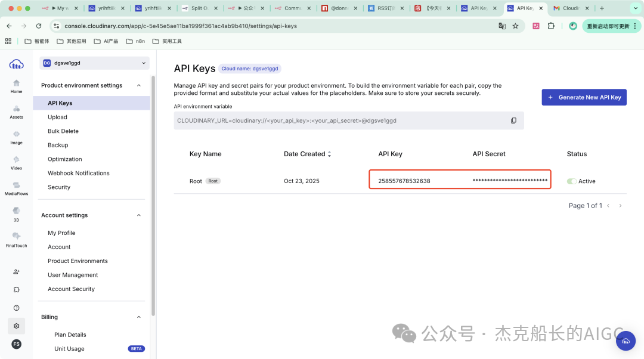Open My Profile page

[x=61, y=233]
